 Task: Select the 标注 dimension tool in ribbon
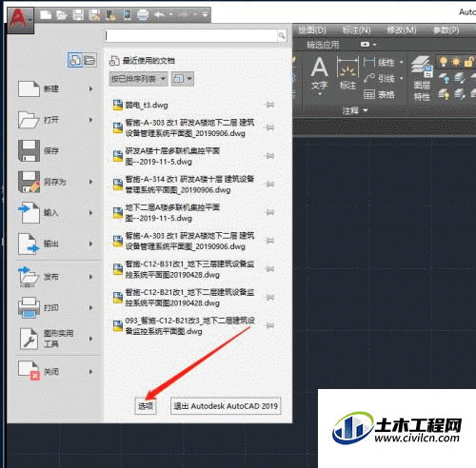pos(347,73)
